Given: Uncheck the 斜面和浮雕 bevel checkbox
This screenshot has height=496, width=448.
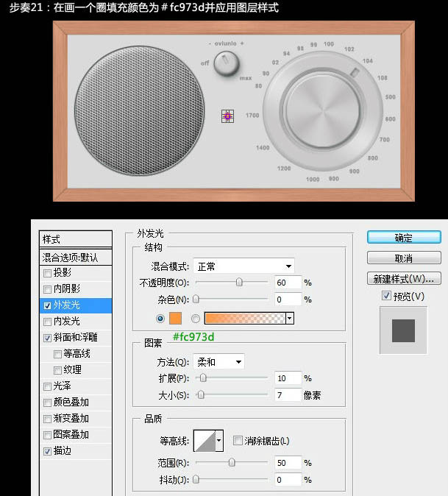Looking at the screenshot, I should point(47,338).
